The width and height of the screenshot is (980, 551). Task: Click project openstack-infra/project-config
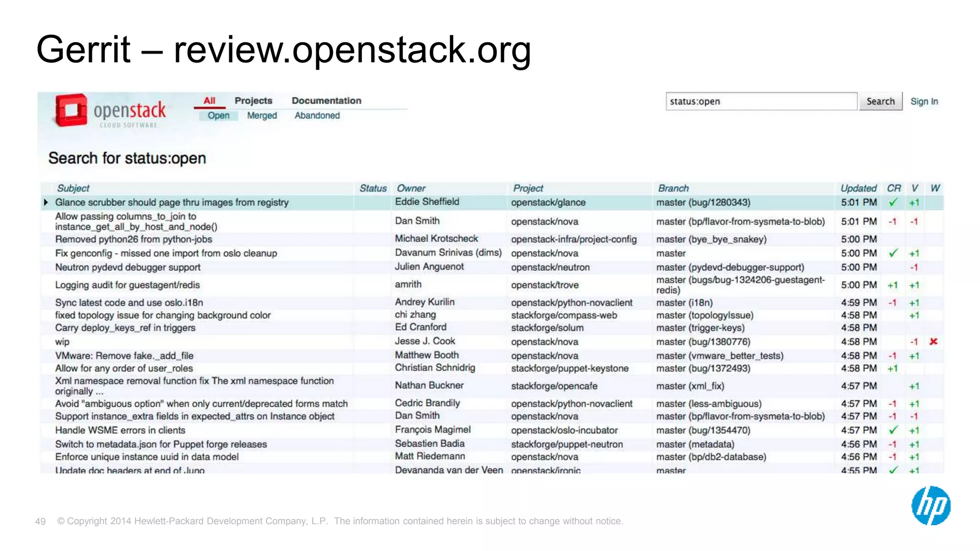(x=574, y=239)
